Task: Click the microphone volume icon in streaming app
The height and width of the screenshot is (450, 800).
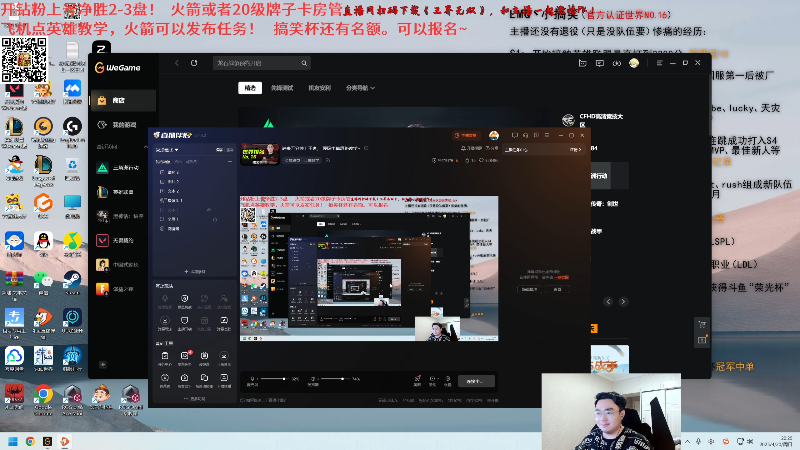Action: (x=252, y=379)
